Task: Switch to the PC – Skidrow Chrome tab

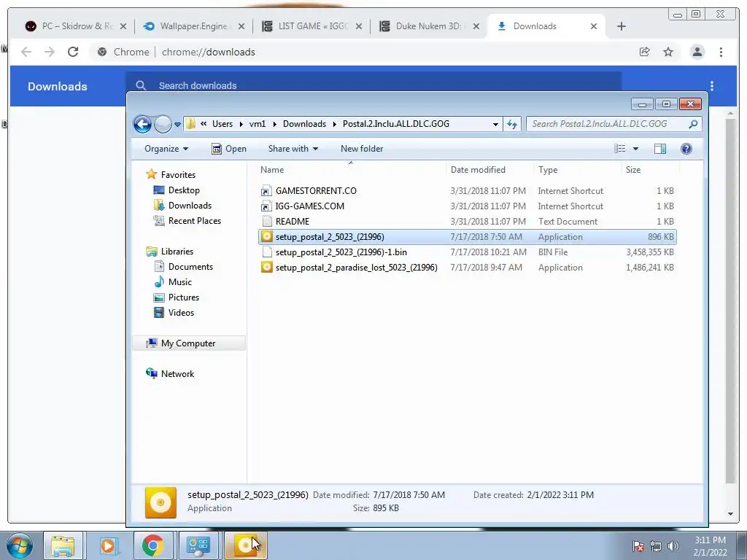Action: (x=76, y=26)
